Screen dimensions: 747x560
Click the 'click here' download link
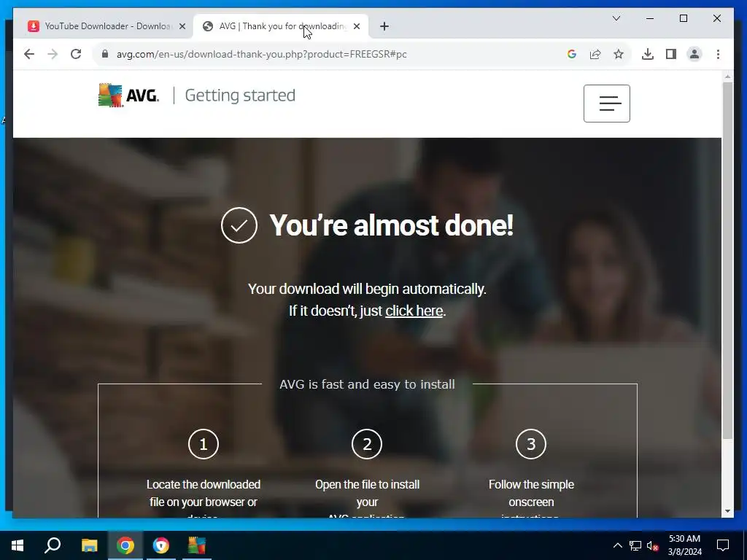[414, 311]
